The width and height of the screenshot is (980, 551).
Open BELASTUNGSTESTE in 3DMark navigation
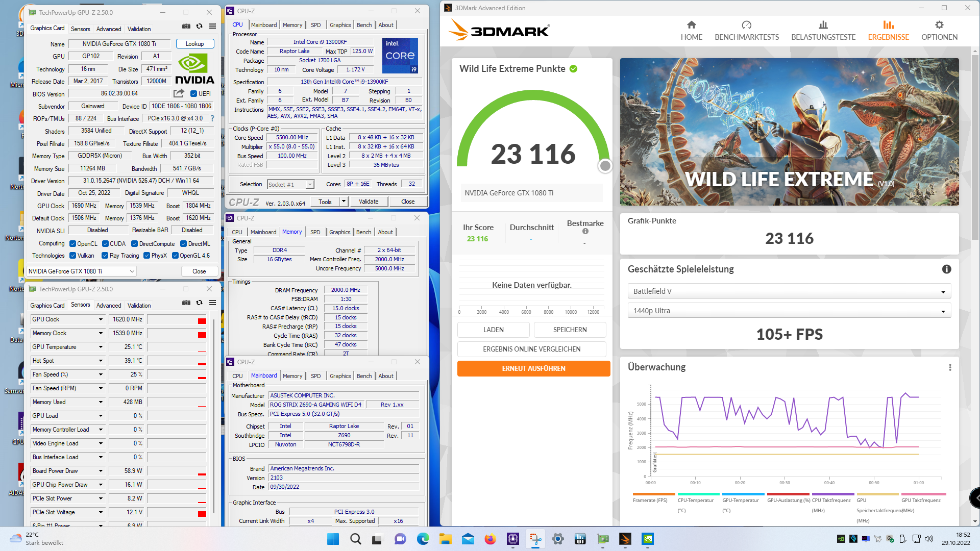pos(823,31)
